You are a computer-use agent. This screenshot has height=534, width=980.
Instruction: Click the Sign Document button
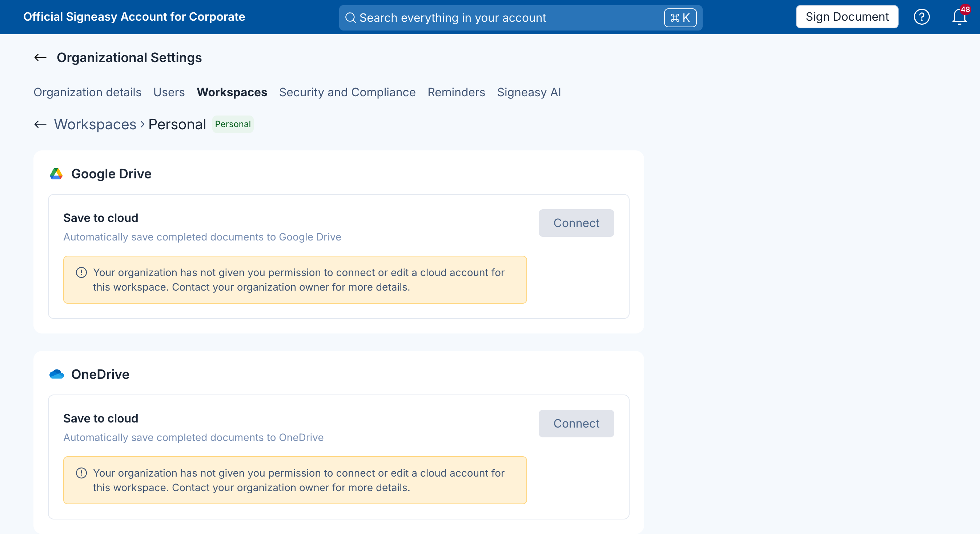[x=847, y=17]
